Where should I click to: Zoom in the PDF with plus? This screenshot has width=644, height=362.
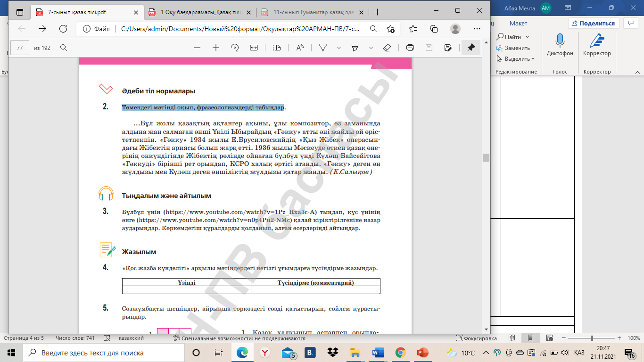pos(216,48)
